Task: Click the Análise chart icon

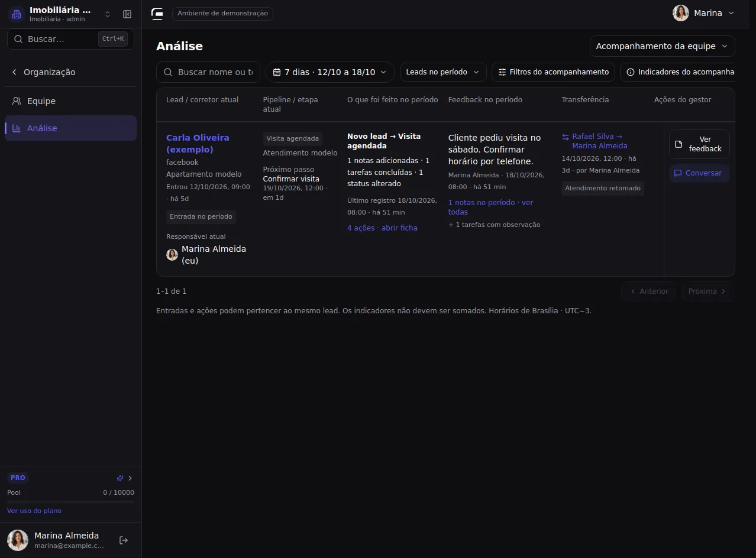Action: click(17, 128)
